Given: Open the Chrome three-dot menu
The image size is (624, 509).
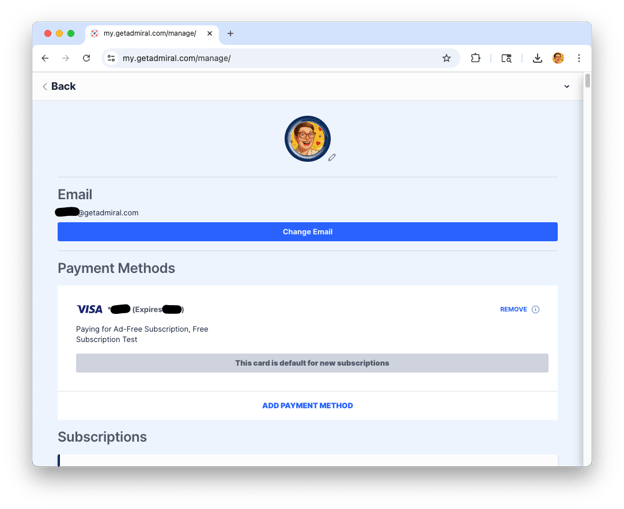Looking at the screenshot, I should [x=579, y=58].
